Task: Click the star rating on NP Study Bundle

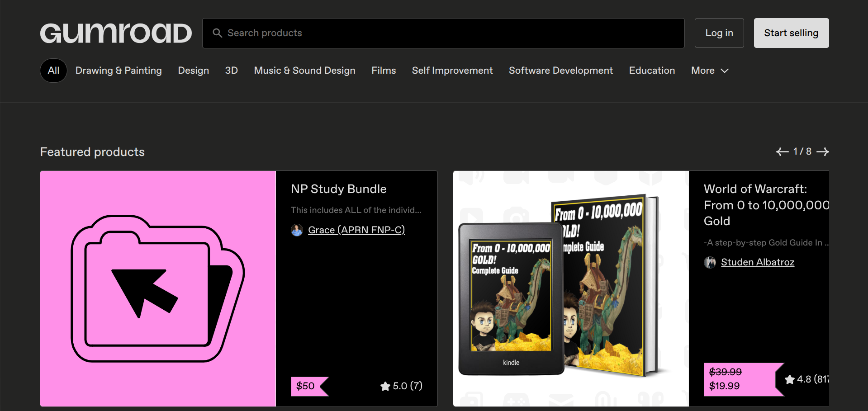Action: pyautogui.click(x=401, y=386)
